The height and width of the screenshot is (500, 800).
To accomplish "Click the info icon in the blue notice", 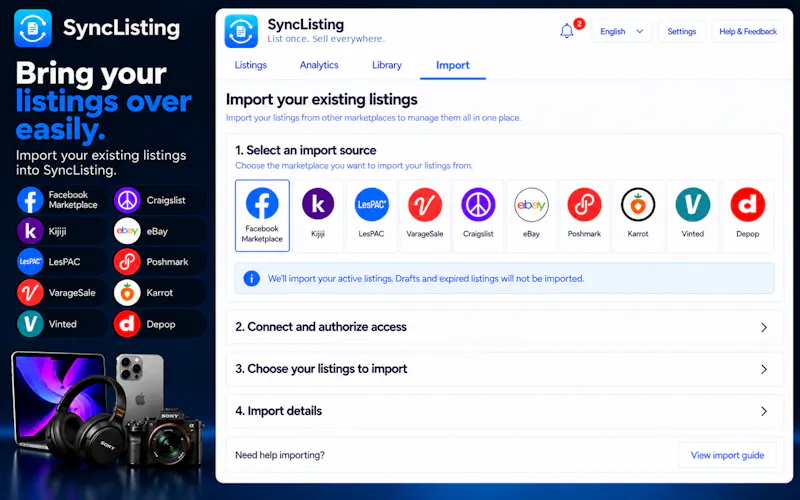I will (252, 279).
